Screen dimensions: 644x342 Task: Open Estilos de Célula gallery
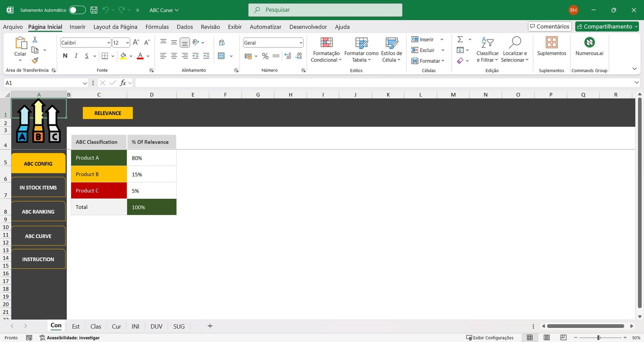(x=392, y=50)
